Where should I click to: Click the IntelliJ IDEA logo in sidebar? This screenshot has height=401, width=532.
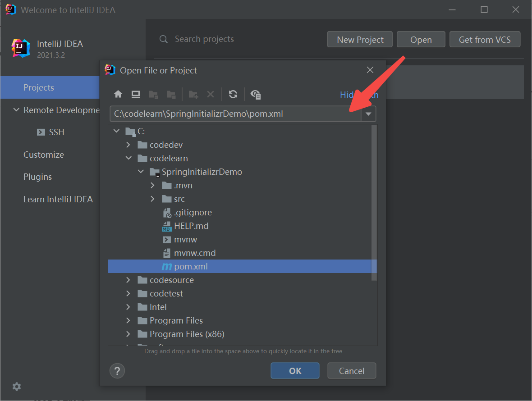coord(21,48)
